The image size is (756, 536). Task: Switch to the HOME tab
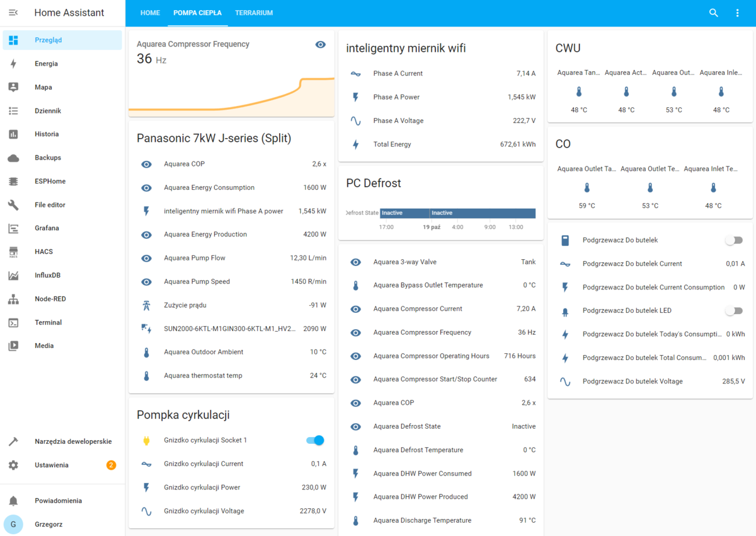[150, 13]
